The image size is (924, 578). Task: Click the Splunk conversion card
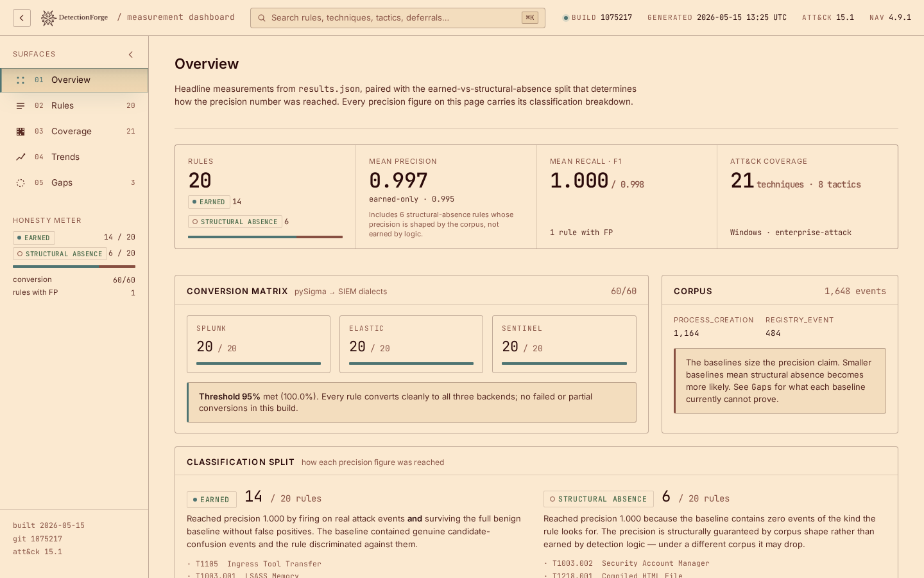pos(259,344)
